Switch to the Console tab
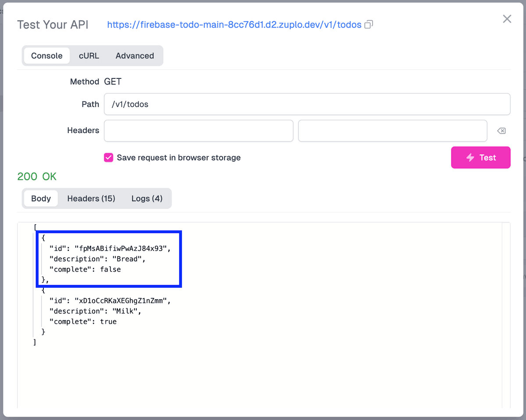The image size is (526, 420). click(x=46, y=56)
